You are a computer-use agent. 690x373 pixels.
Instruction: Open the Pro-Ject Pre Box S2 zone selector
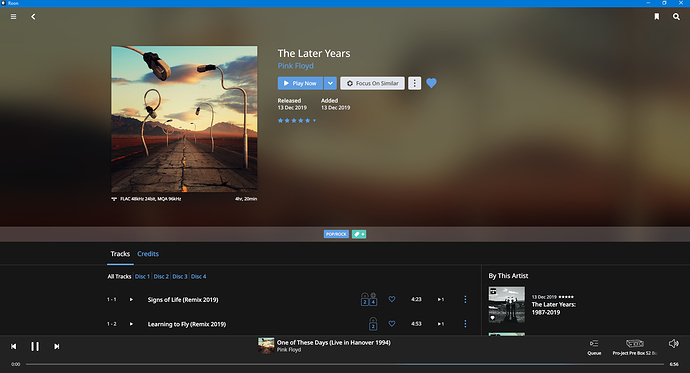635,347
